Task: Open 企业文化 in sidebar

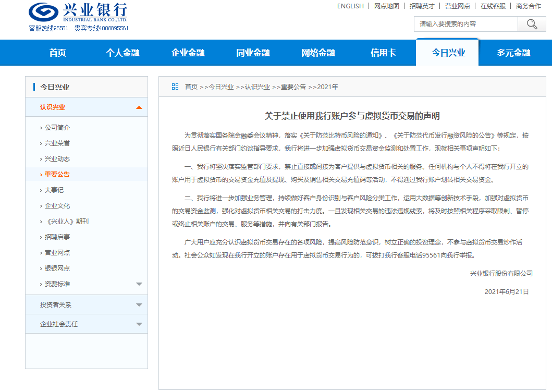Action: (x=57, y=206)
